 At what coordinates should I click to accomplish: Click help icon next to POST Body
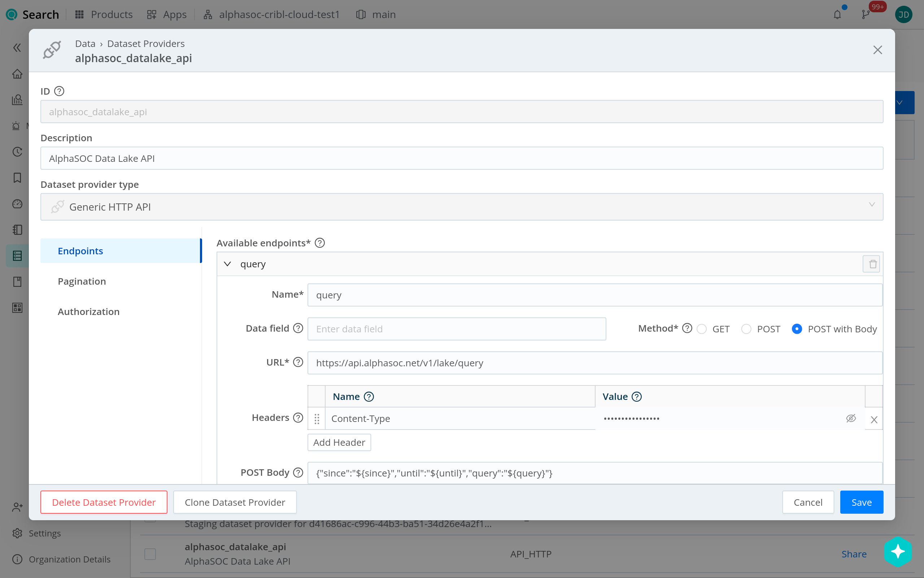[298, 473]
